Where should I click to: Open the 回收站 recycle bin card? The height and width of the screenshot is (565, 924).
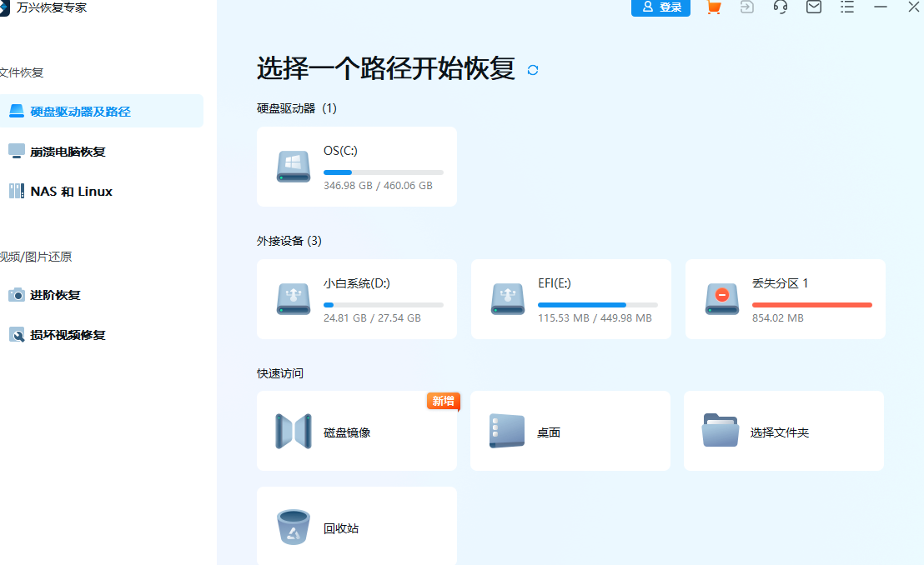(x=356, y=527)
